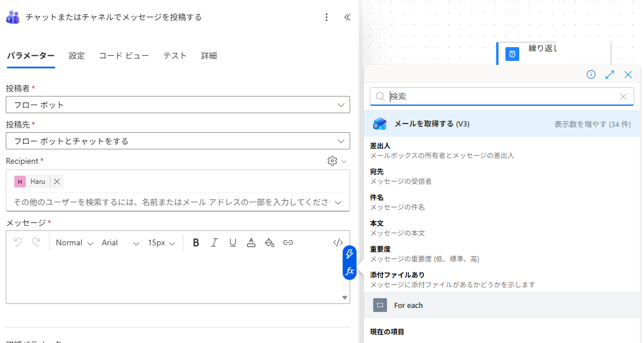
Task: Undo last edit in message editor
Action: point(18,242)
